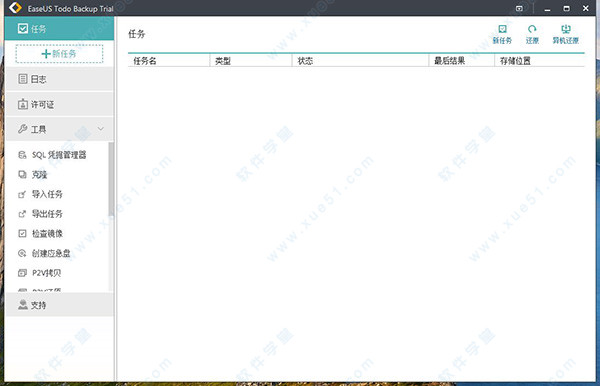Click 新任务 icon in top toolbar
Viewport: 600px width, 386px height.
click(x=502, y=34)
